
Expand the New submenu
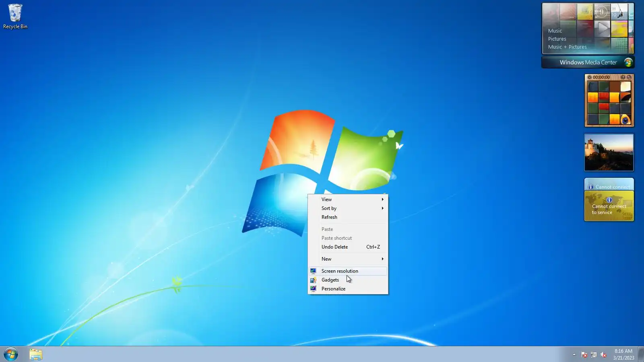pyautogui.click(x=348, y=259)
